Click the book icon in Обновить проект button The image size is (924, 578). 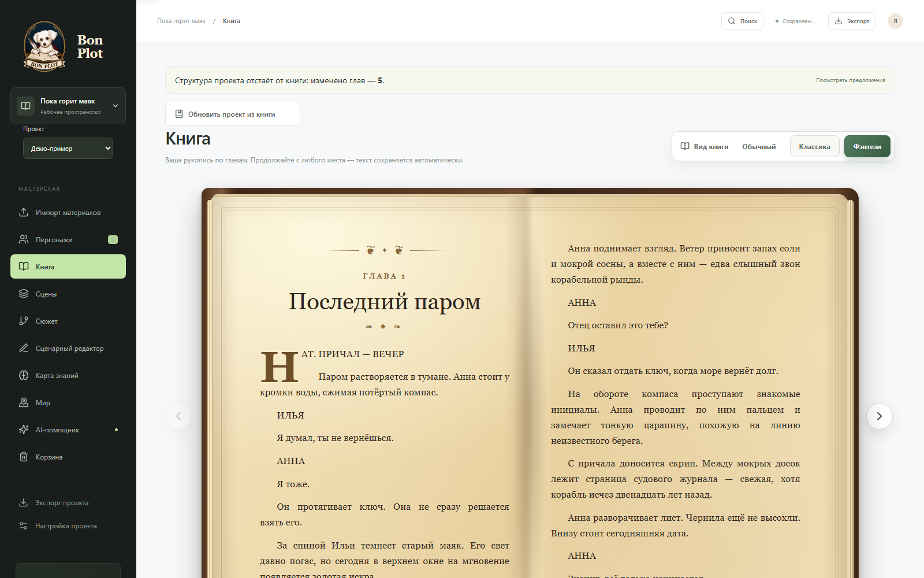[x=179, y=114]
